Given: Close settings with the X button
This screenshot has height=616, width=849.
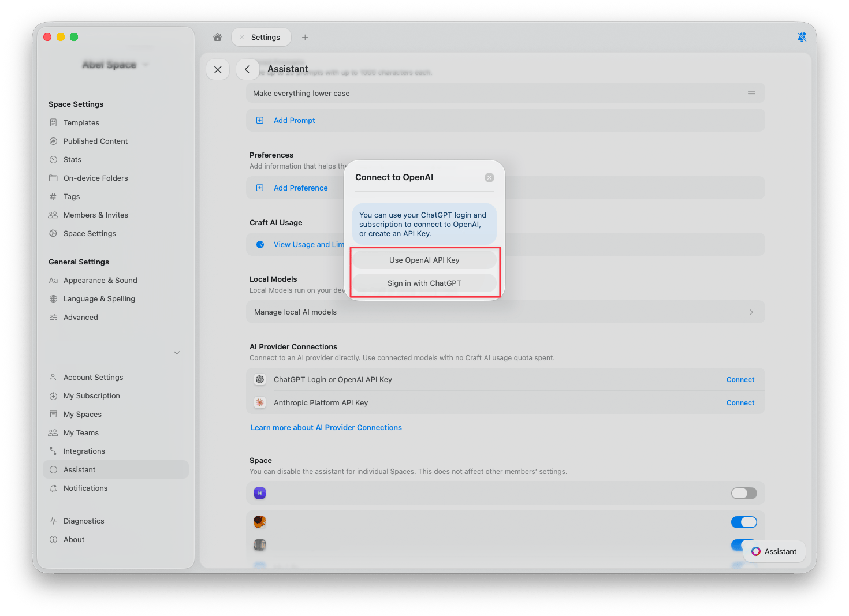Looking at the screenshot, I should [x=218, y=69].
